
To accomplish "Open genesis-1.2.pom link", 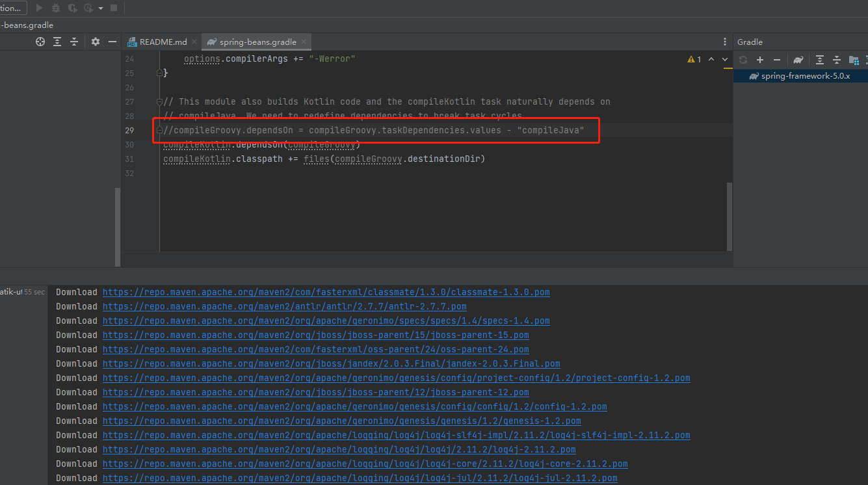I will click(x=341, y=421).
